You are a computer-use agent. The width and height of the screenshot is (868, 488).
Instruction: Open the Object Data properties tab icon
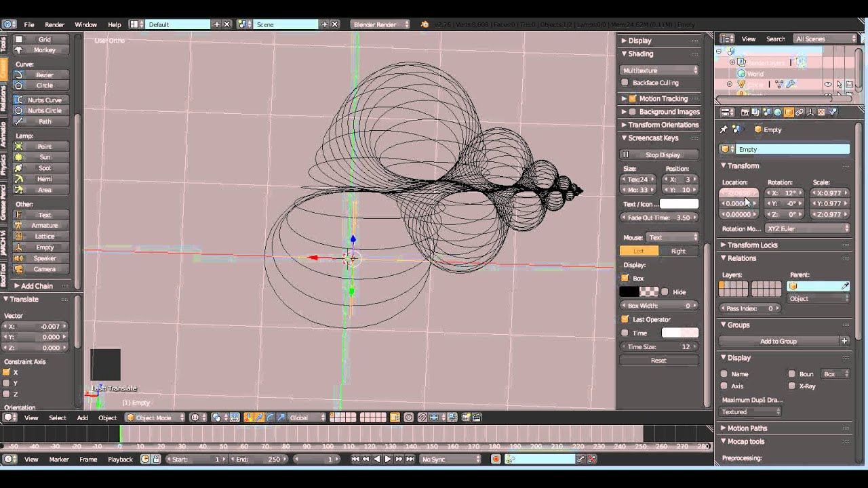coord(810,113)
